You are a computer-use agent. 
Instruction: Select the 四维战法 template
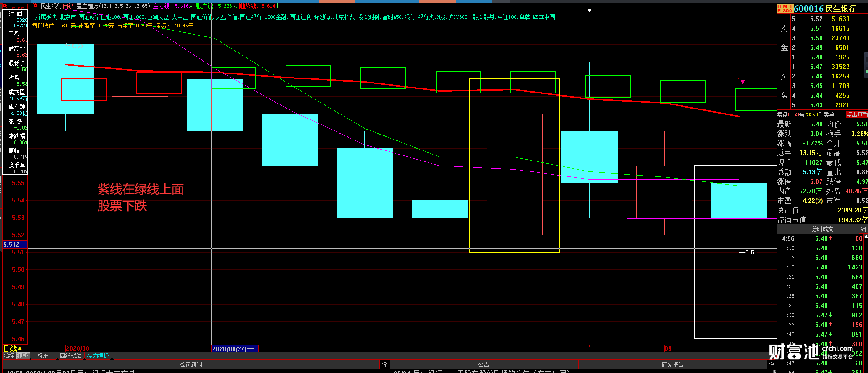70,356
